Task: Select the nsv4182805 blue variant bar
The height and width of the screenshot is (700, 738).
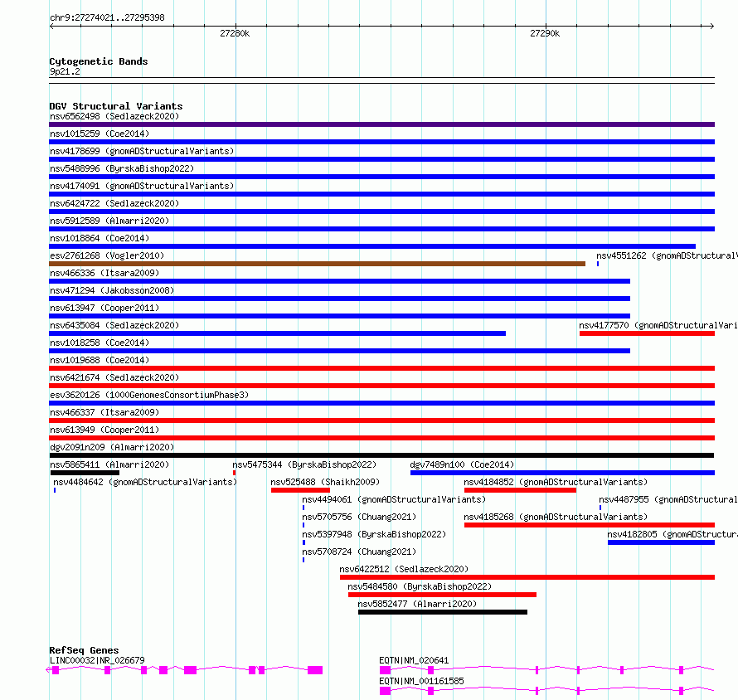Action: click(x=661, y=542)
